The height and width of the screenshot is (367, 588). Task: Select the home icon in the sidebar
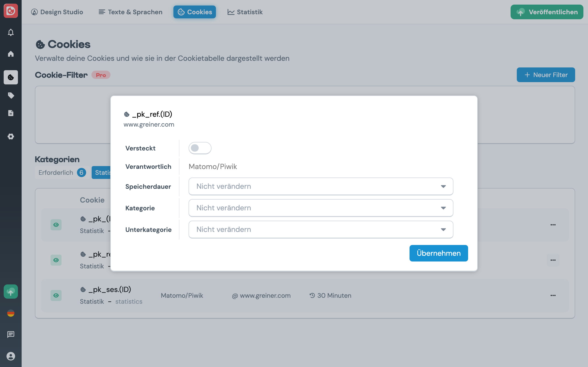(11, 54)
